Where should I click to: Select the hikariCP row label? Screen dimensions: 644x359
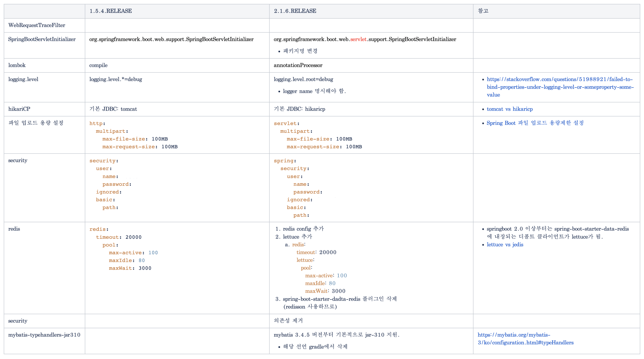click(19, 109)
